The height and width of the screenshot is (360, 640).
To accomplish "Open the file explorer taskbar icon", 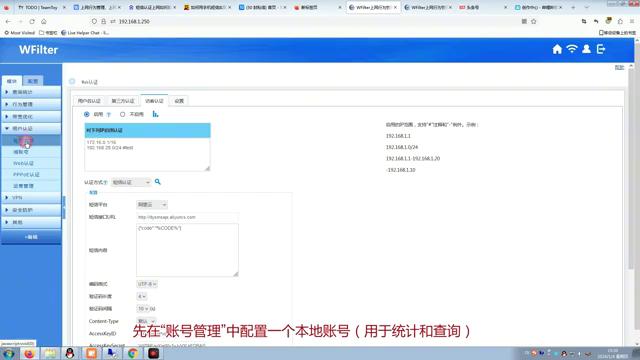I will click(50, 353).
